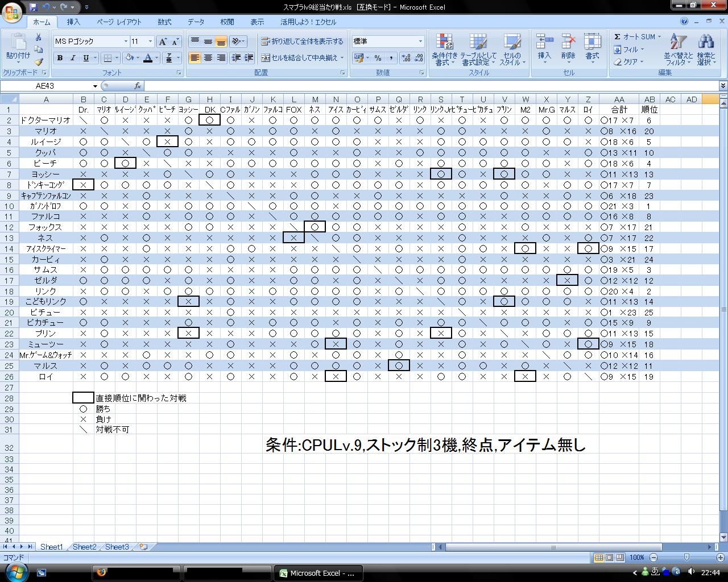Image resolution: width=728 pixels, height=582 pixels.
Task: Open Excel help question mark
Action: tap(684, 22)
